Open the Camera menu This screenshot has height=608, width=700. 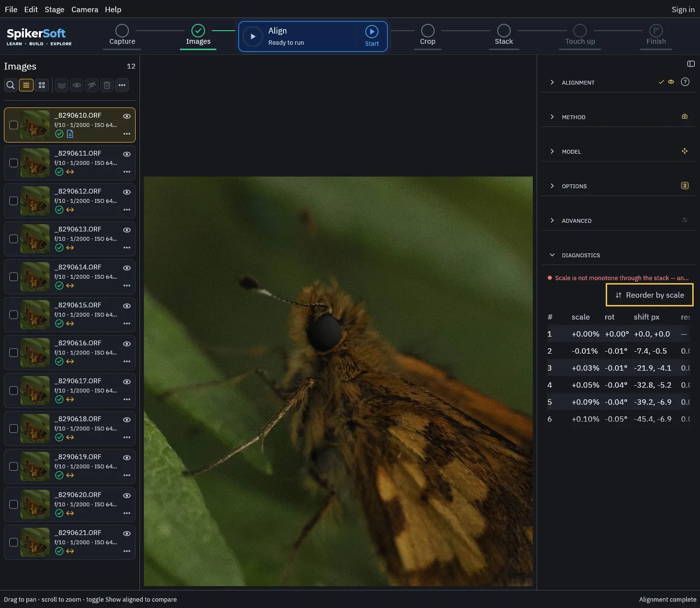(85, 9)
